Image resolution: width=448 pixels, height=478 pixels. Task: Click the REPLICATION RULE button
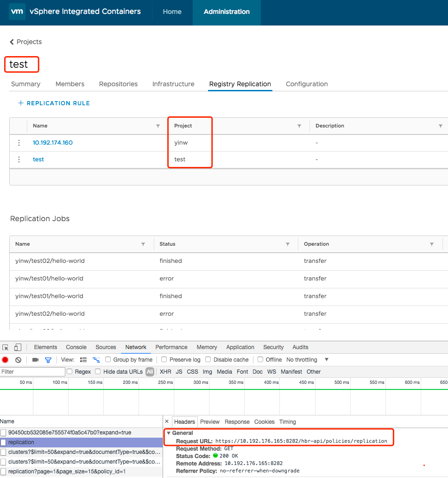(54, 103)
